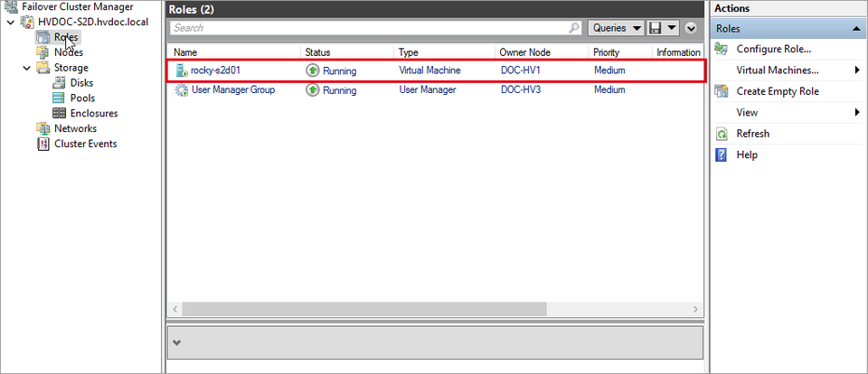Click the rocky-s2d01 virtual machine icon
The height and width of the screenshot is (374, 868).
pos(181,70)
